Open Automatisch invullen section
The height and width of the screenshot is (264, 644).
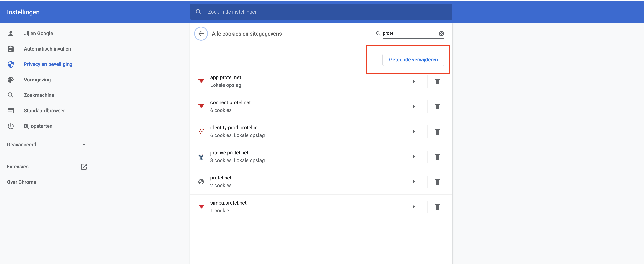[47, 49]
